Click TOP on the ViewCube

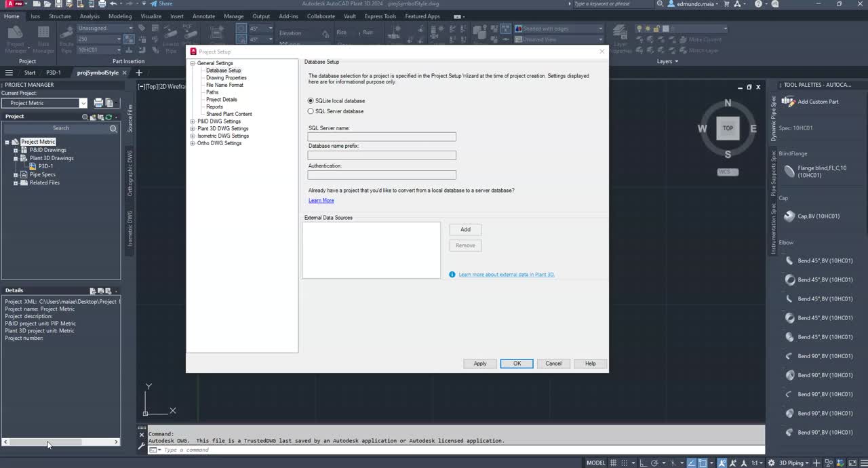(728, 128)
